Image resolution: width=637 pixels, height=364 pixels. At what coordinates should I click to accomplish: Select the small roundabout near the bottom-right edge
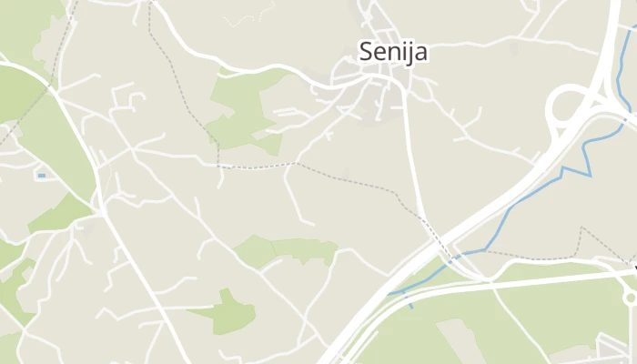coord(631,298)
